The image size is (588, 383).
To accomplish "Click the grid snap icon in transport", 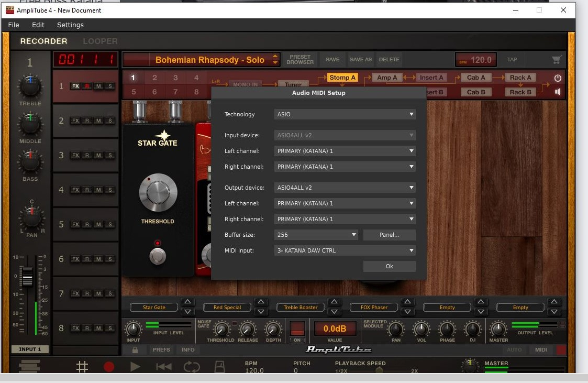I will pyautogui.click(x=82, y=366).
